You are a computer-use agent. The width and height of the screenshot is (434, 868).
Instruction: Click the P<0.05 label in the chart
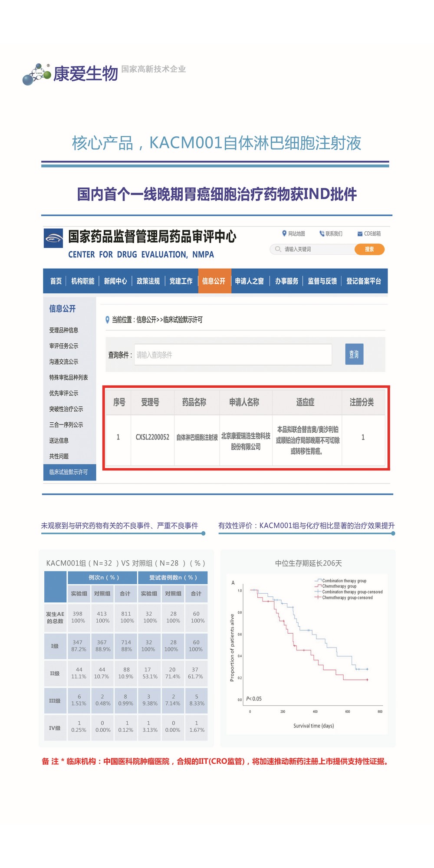[x=254, y=699]
